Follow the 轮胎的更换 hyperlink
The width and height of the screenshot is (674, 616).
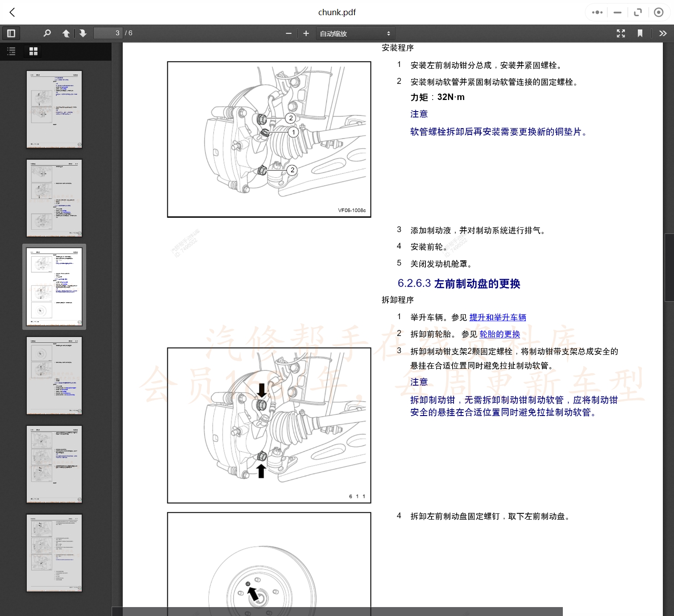[499, 334]
